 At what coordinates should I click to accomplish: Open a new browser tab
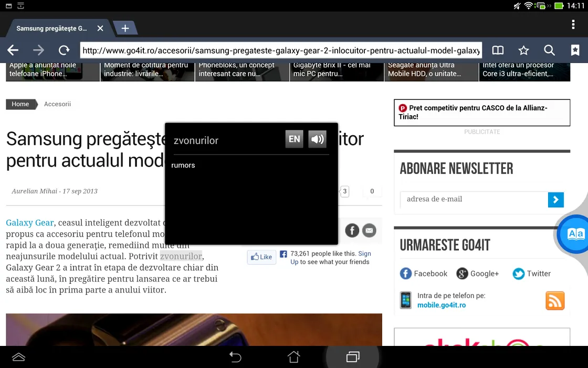tap(125, 28)
